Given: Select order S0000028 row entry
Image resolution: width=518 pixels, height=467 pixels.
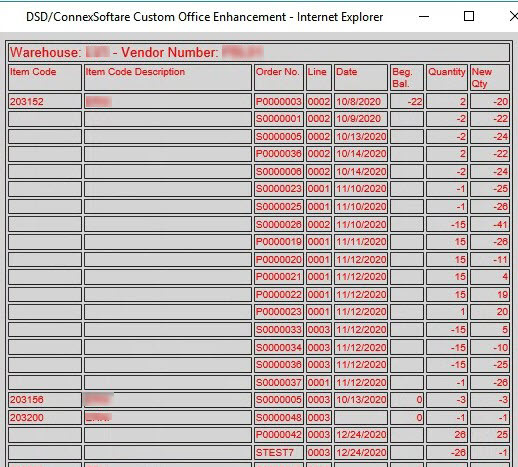Looking at the screenshot, I should 279,224.
